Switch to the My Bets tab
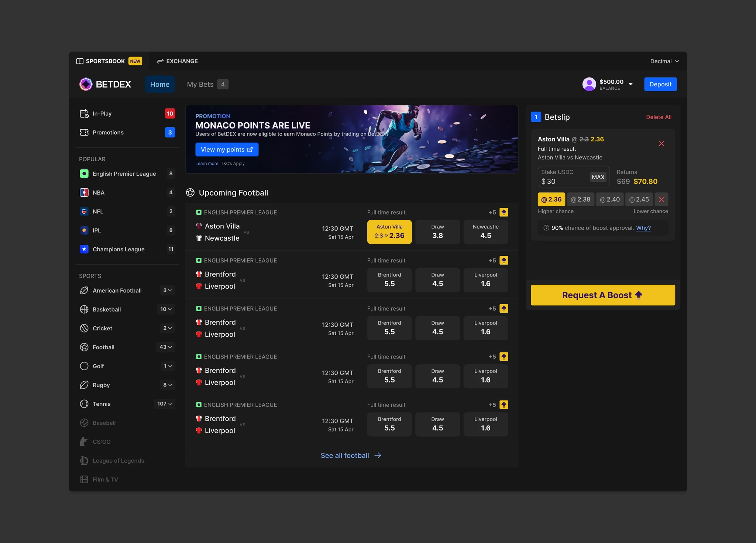The image size is (756, 543). [x=200, y=84]
